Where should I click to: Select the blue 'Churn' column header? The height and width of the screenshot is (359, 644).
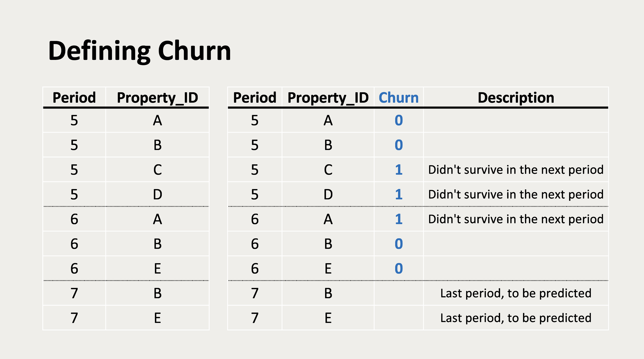(398, 97)
